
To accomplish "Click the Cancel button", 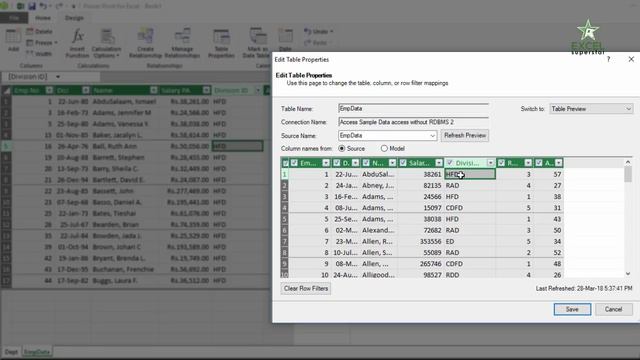I will coord(613,309).
